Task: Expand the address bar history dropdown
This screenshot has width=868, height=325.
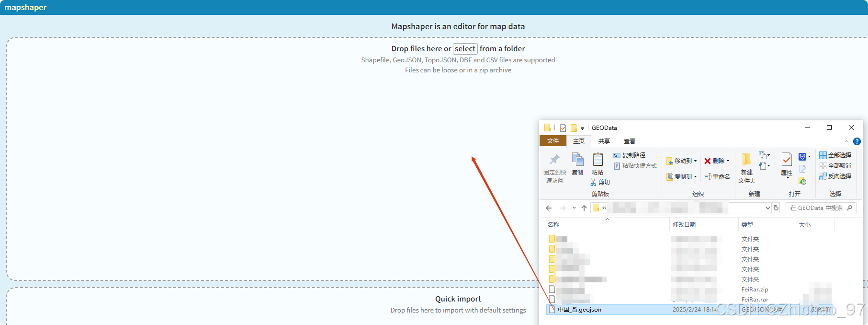Action: click(x=768, y=208)
